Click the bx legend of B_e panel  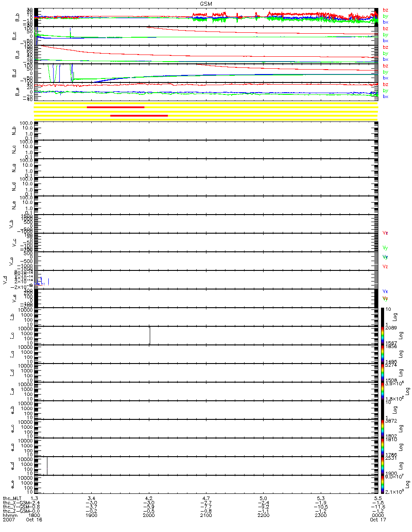385,96
